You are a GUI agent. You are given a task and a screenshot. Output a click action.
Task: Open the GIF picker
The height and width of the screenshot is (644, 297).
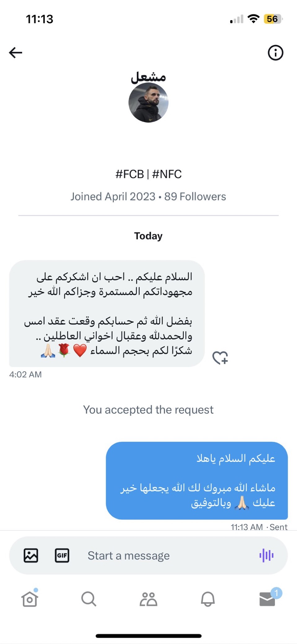62,555
